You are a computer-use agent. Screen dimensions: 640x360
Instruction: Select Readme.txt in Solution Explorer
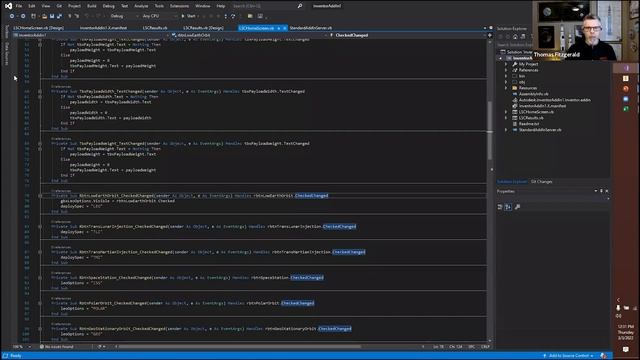click(529, 124)
